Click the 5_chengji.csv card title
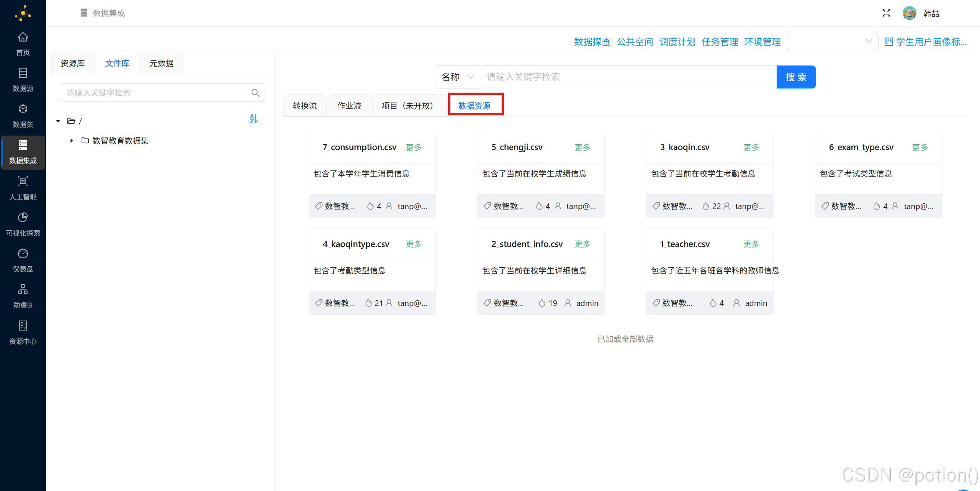Image resolution: width=980 pixels, height=491 pixels. tap(517, 147)
